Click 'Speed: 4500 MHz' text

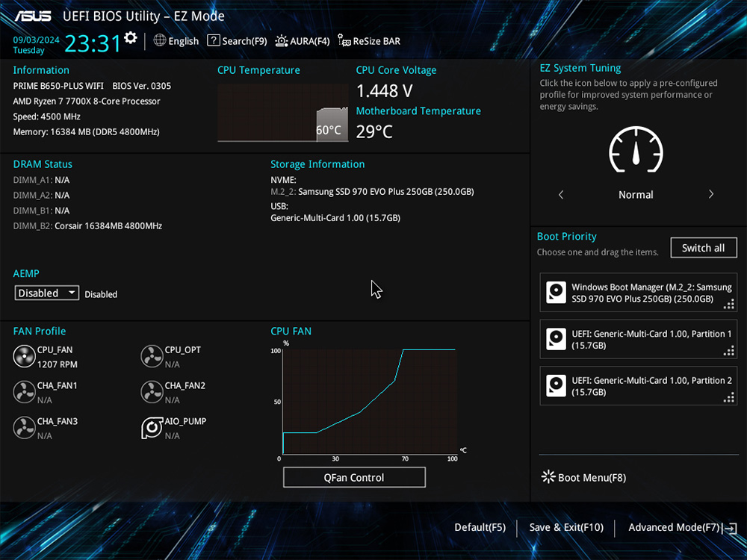[x=46, y=116]
